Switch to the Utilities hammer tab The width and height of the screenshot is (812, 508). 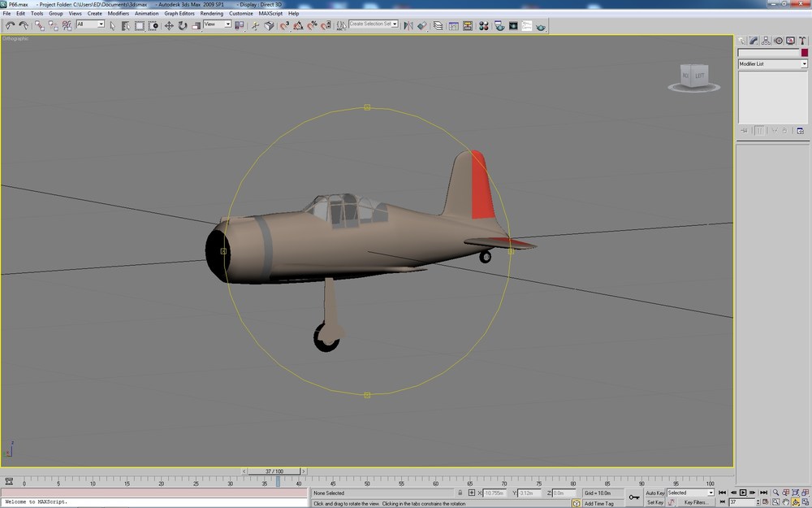[x=802, y=41]
